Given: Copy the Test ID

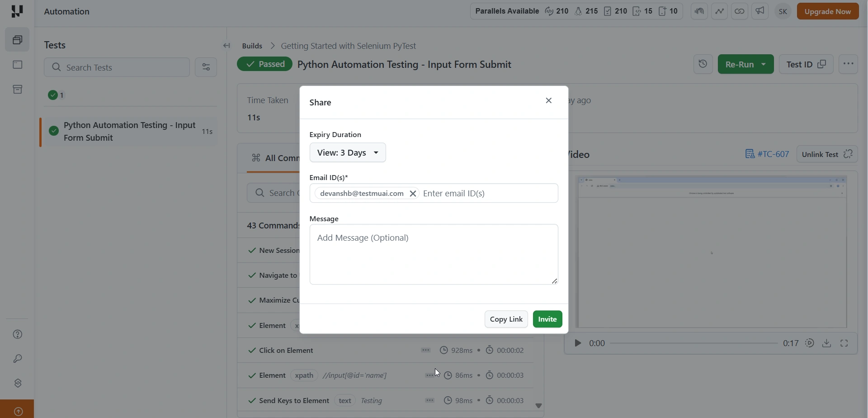Looking at the screenshot, I should 807,64.
